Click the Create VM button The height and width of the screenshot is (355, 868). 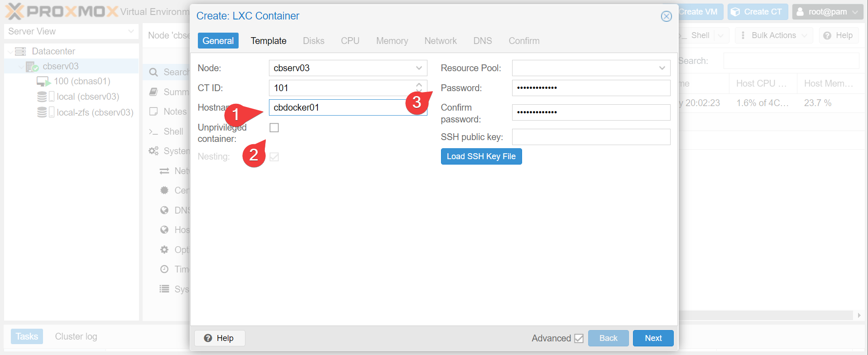(698, 12)
